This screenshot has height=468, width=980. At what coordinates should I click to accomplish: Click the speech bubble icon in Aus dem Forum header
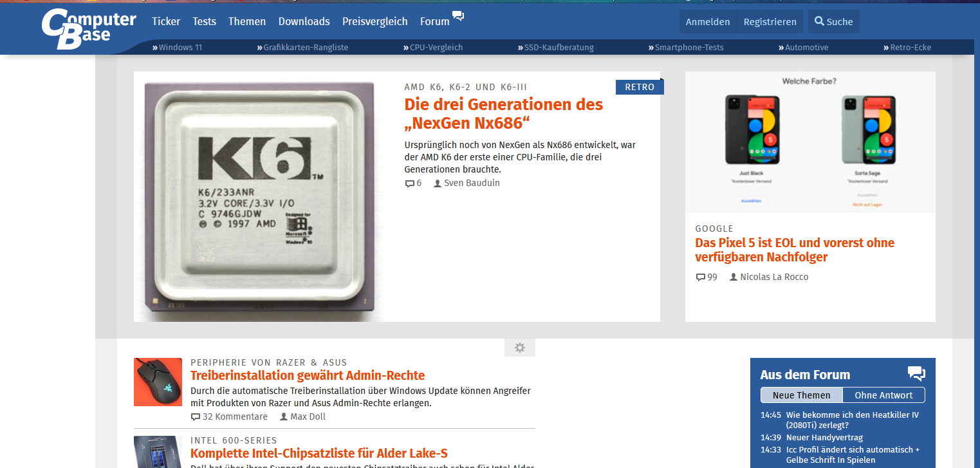916,373
